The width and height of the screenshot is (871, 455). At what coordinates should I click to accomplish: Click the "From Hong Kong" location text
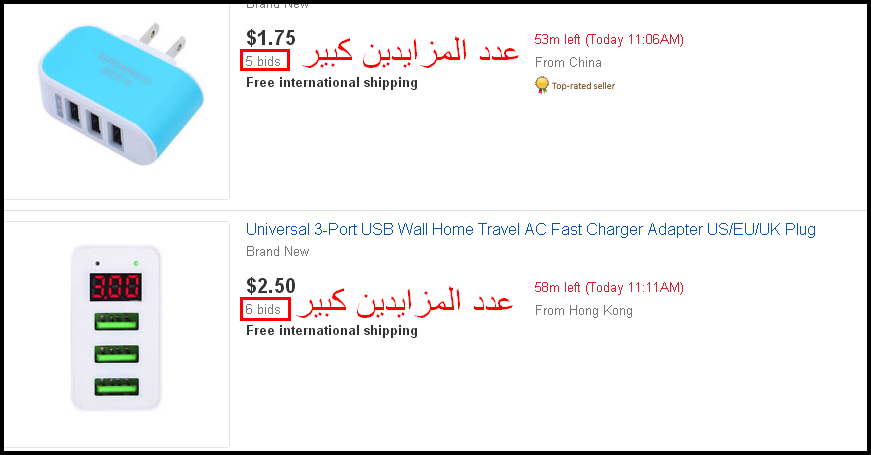point(584,311)
